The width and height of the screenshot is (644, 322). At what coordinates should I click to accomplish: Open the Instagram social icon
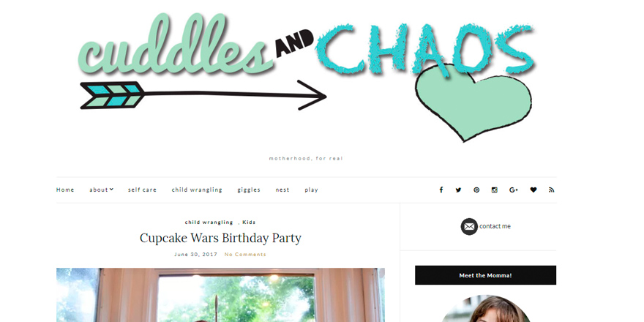coord(495,190)
